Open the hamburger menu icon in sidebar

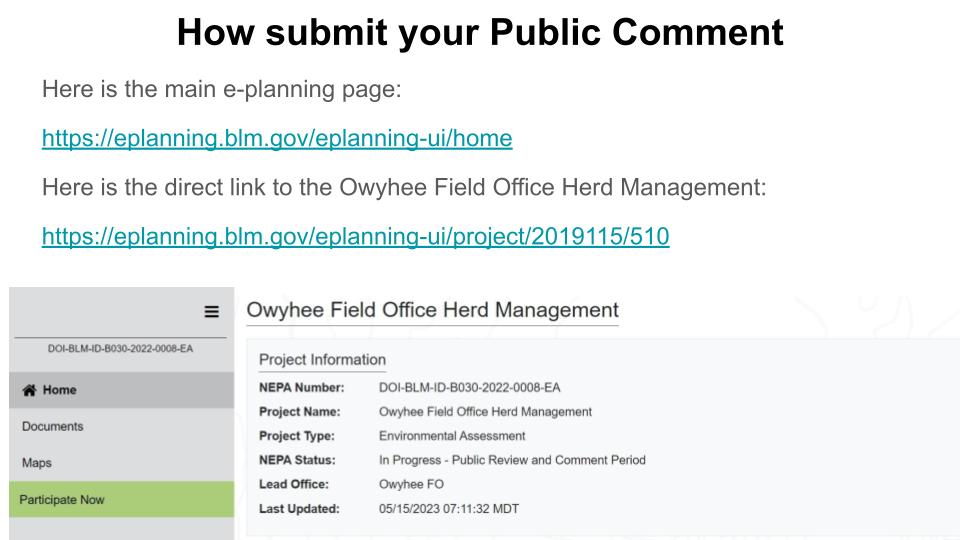pyautogui.click(x=211, y=312)
